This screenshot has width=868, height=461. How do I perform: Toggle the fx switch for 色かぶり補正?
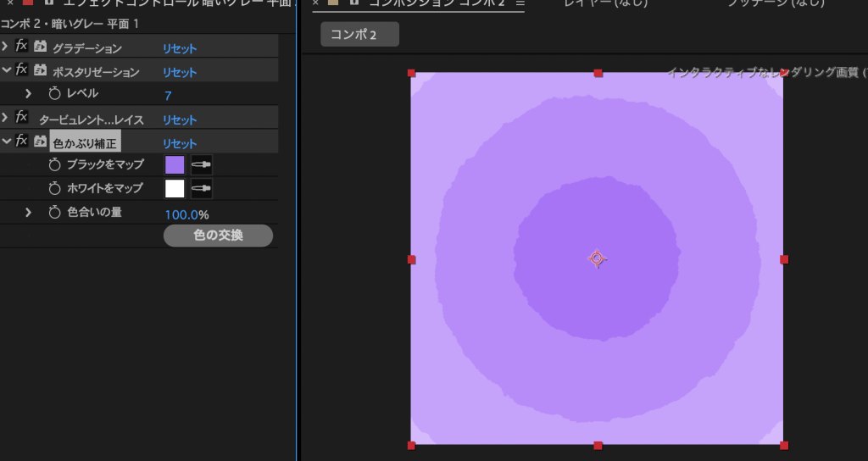(22, 142)
